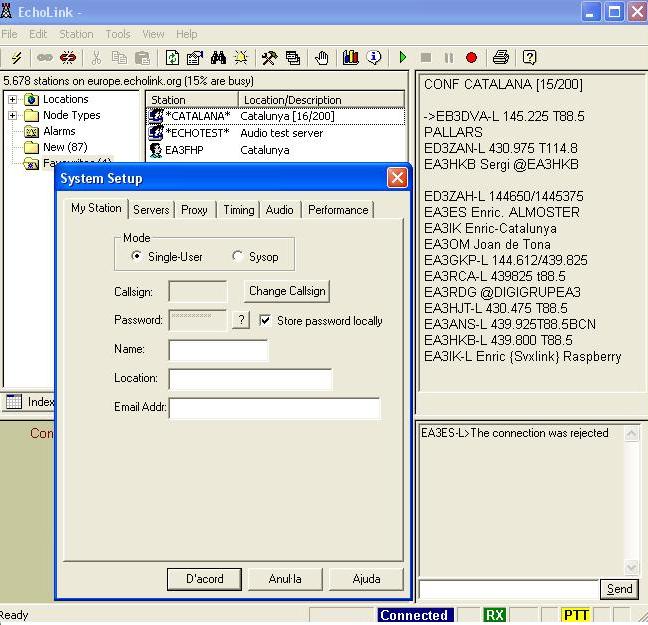Select the Alarms folder
Screen dimensions: 648x625
tap(50, 131)
